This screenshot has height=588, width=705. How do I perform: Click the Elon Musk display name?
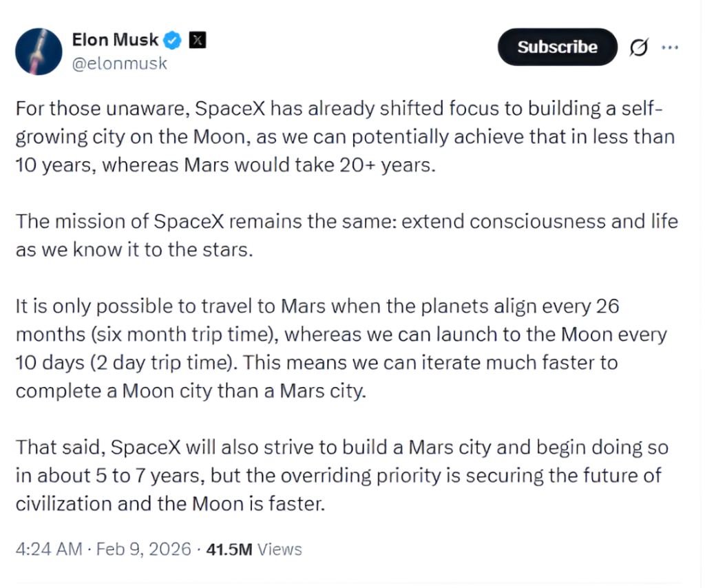pos(116,41)
